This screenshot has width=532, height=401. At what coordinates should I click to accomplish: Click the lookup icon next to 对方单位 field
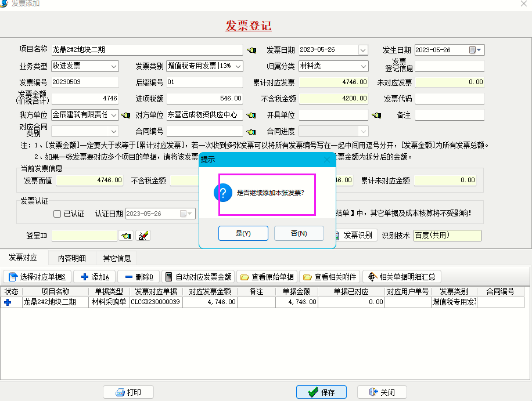(251, 115)
